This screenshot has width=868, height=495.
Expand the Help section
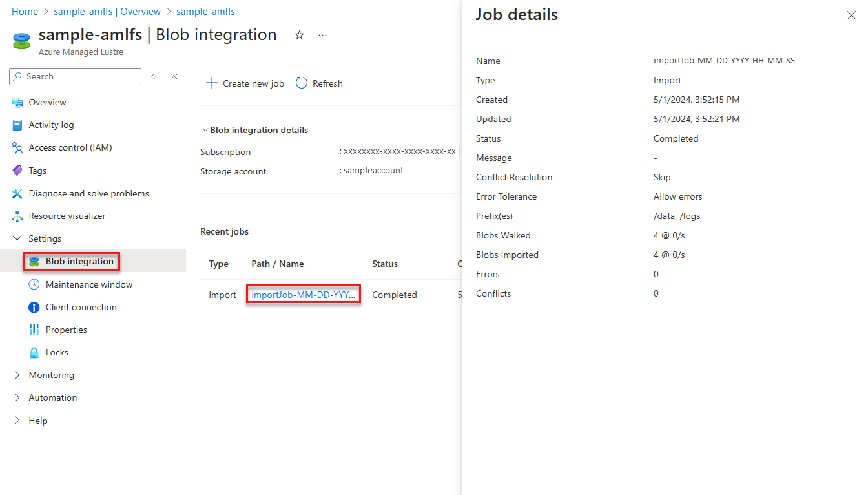tap(17, 421)
